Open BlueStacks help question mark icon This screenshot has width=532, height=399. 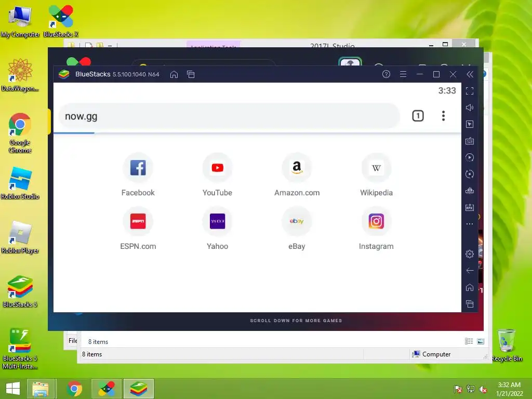pos(386,74)
